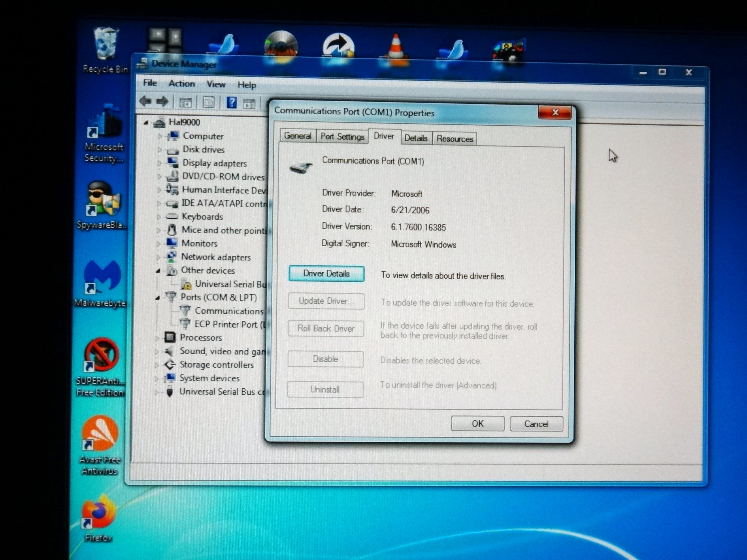This screenshot has width=747, height=560.
Task: Maximize the Device Manager window
Action: point(662,72)
